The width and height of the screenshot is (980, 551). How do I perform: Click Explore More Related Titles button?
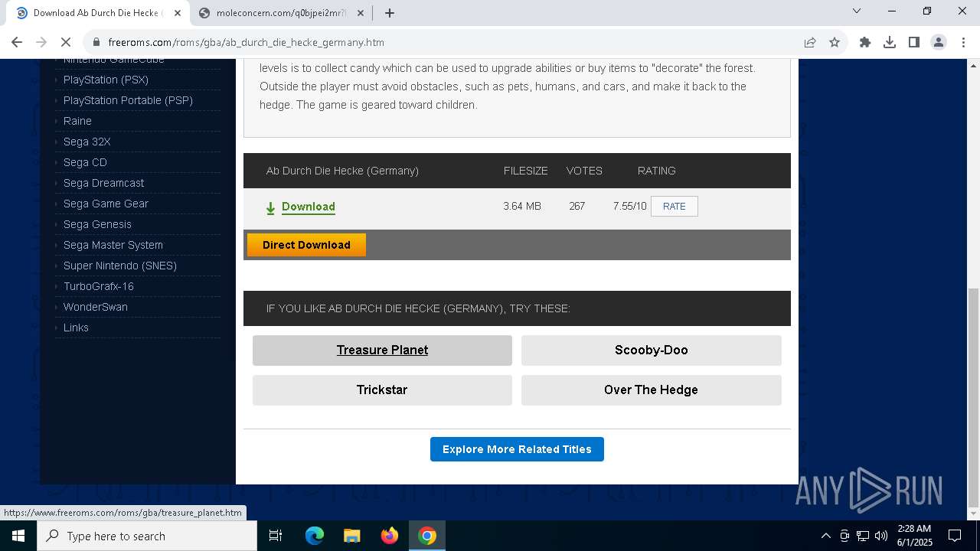point(517,449)
